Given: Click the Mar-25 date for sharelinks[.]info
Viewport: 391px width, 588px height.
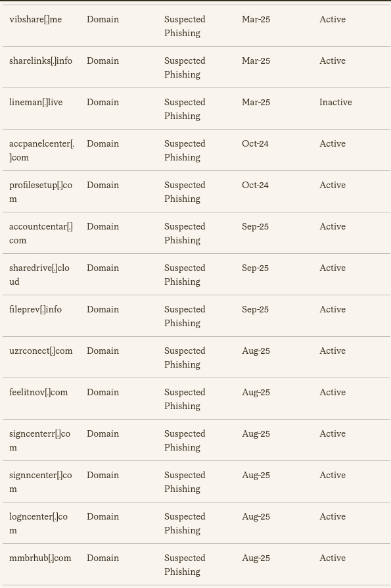Looking at the screenshot, I should (x=256, y=61).
